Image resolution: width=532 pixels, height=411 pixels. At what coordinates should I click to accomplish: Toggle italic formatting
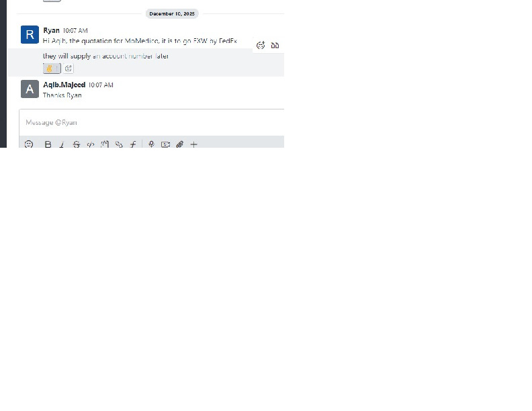[x=62, y=144]
